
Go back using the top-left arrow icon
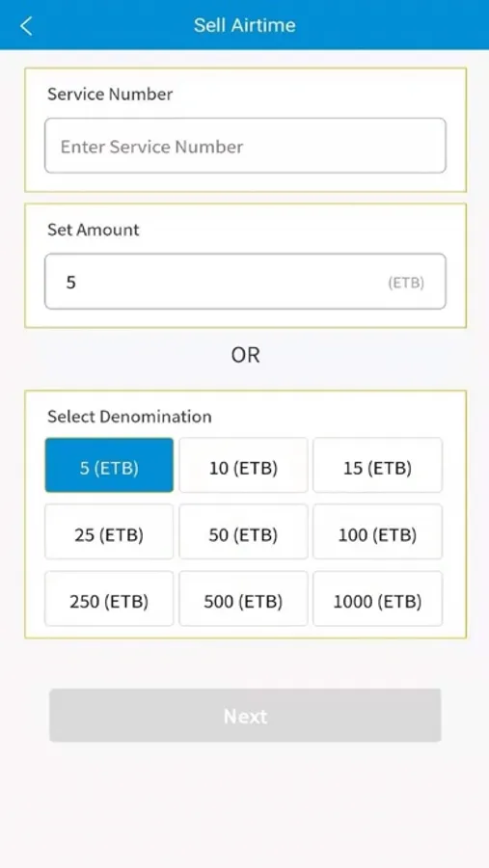point(26,25)
